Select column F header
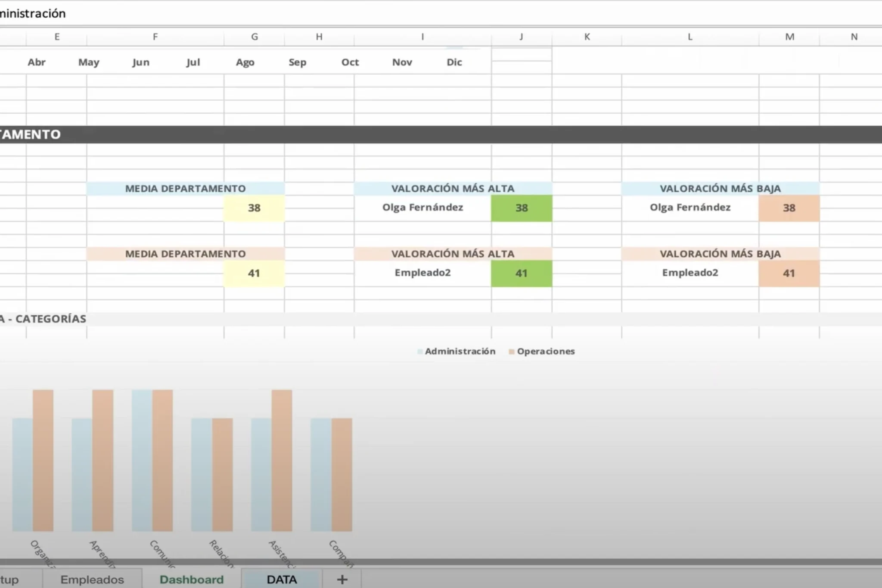The height and width of the screenshot is (588, 882). (155, 37)
